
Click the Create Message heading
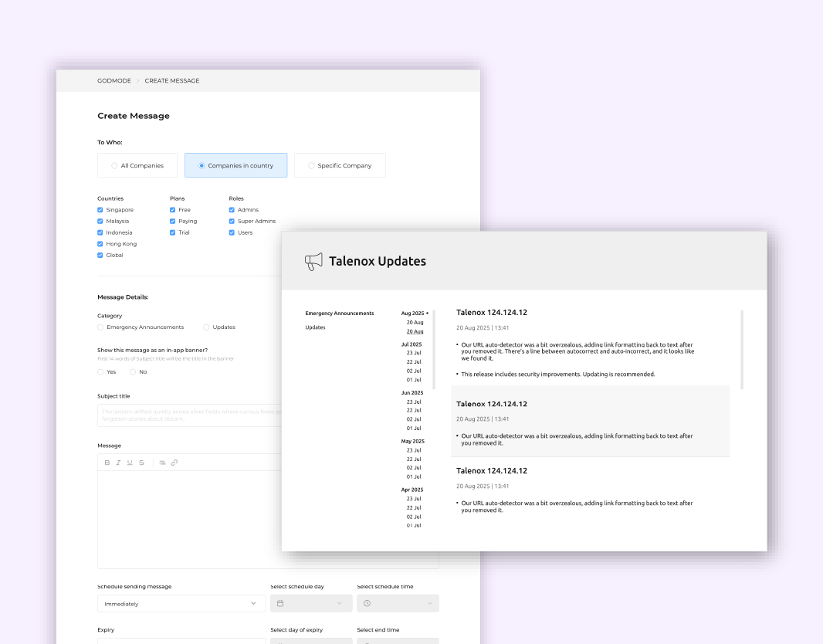[134, 116]
